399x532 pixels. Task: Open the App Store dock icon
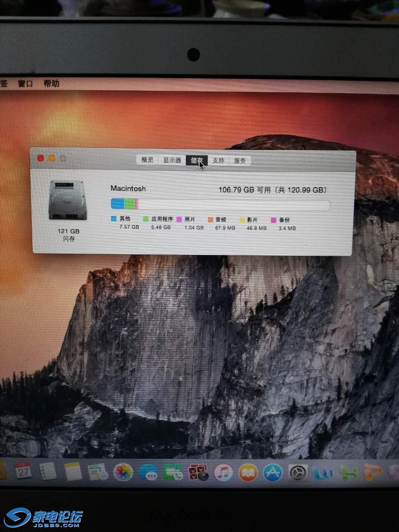coord(273,473)
